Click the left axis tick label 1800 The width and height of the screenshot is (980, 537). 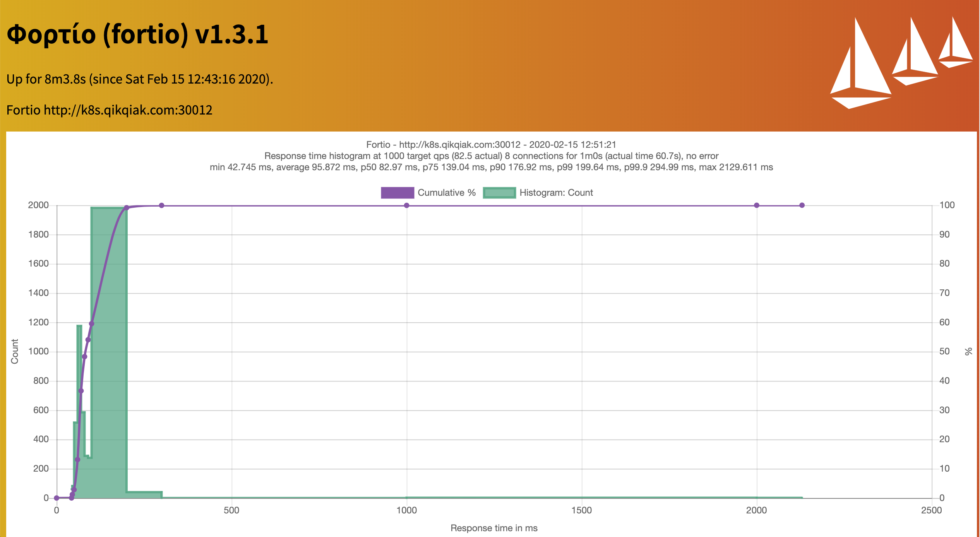38,234
